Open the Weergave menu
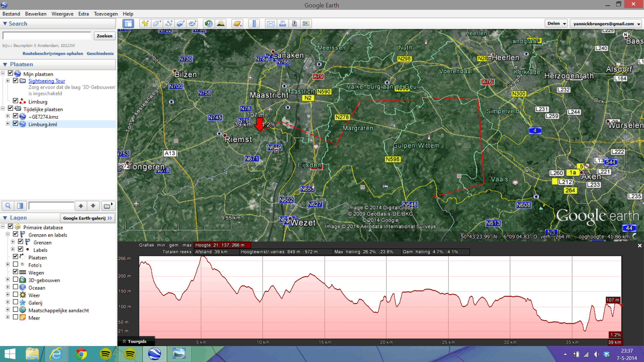644x362 pixels. (x=62, y=14)
